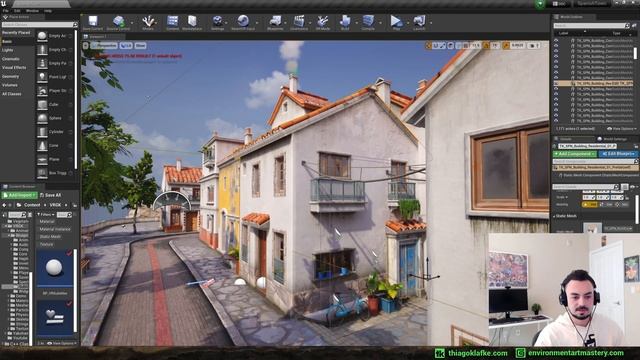Open the File menu
The image size is (640, 360).
click(x=6, y=11)
